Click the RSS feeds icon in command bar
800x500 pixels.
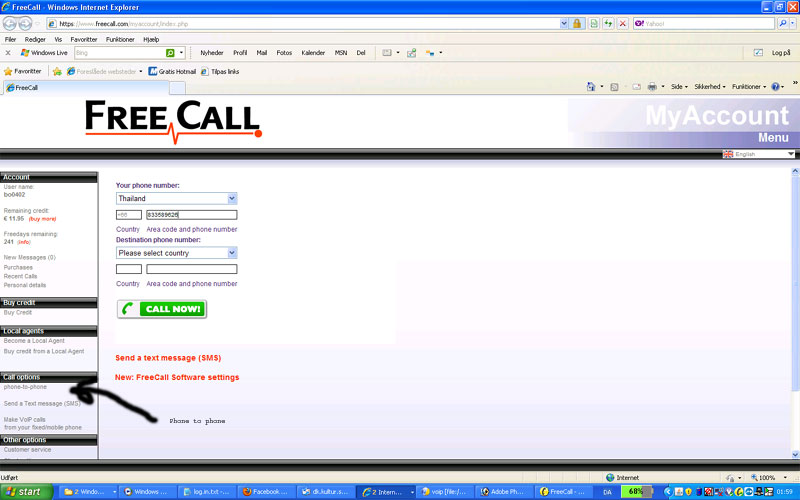click(x=614, y=87)
